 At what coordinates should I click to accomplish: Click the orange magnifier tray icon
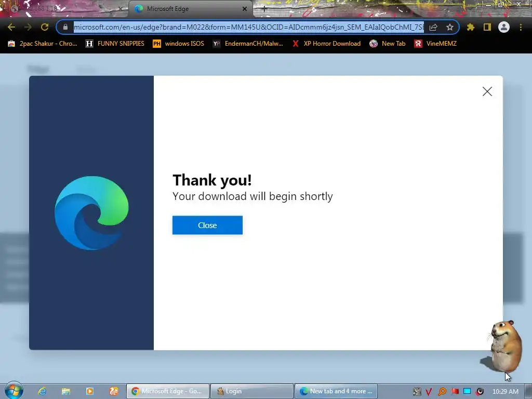(442, 392)
